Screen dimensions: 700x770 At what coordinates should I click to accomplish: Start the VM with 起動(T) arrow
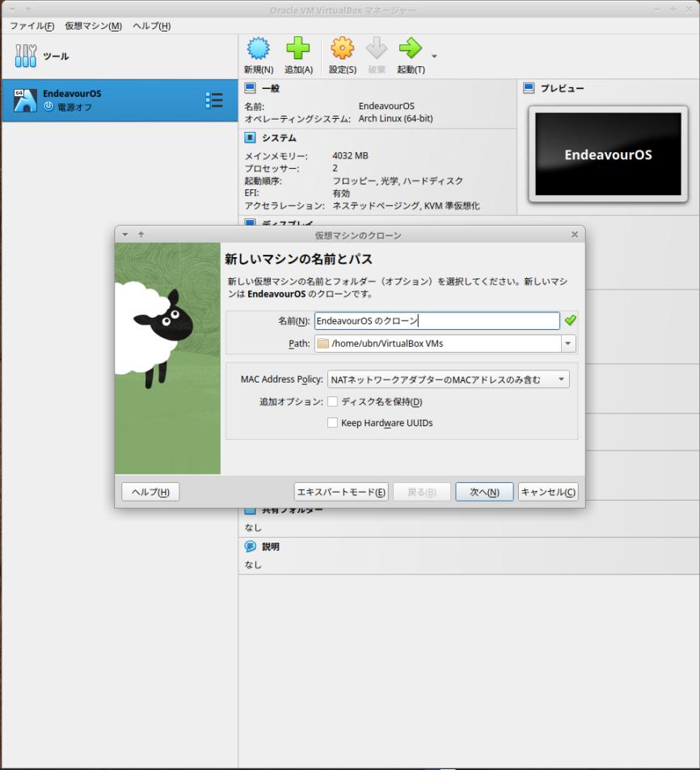(x=411, y=49)
